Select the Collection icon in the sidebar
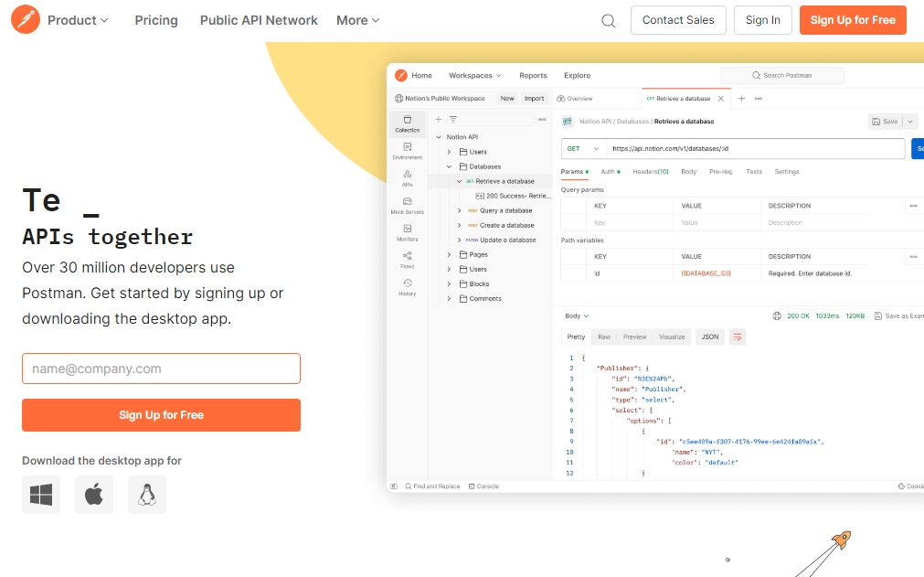Image resolution: width=924 pixels, height=577 pixels. (408, 123)
